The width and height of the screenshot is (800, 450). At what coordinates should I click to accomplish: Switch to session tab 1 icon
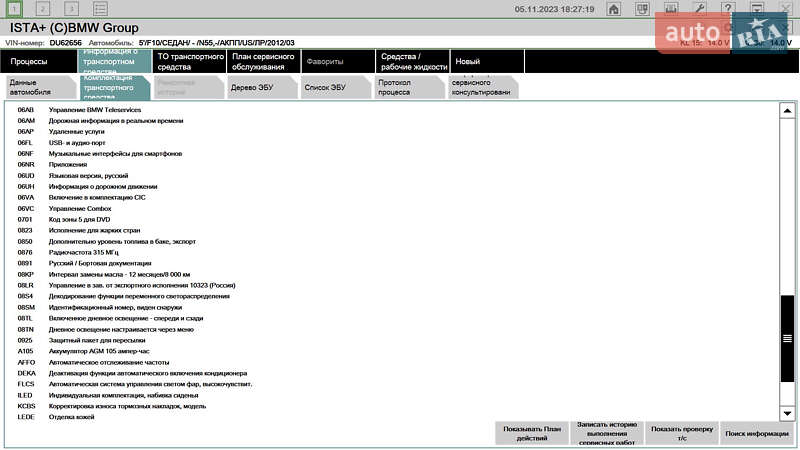click(x=14, y=8)
